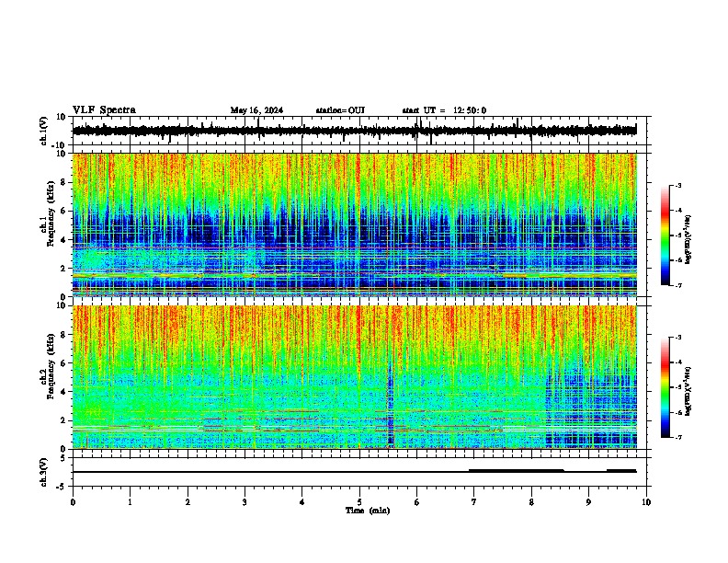Click time axis tick label "9"
This screenshot has height=563, width=728.
588,502
